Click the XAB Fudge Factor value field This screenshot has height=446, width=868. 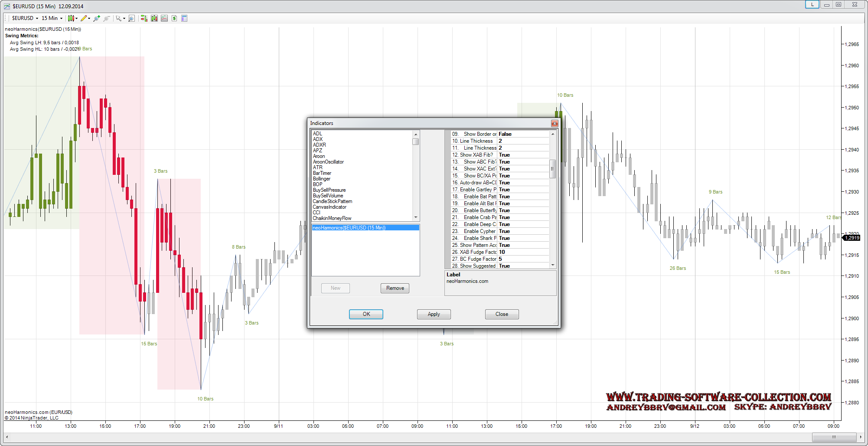(x=522, y=252)
